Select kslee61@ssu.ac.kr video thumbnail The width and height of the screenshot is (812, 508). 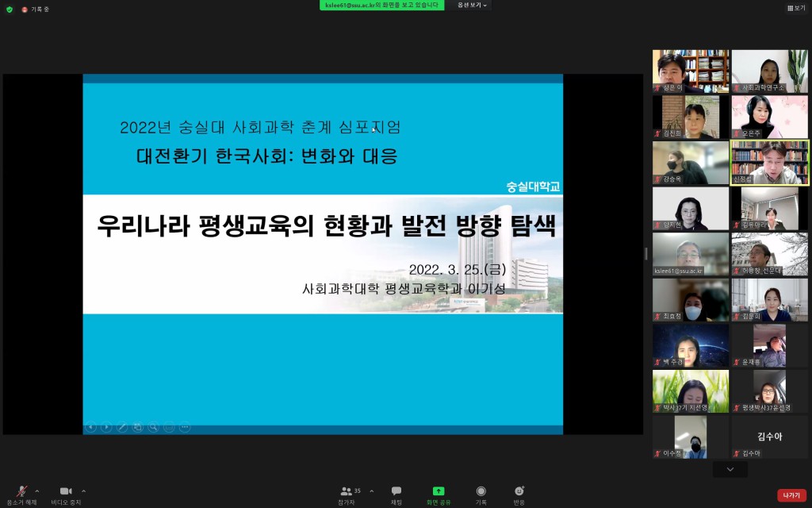click(691, 254)
